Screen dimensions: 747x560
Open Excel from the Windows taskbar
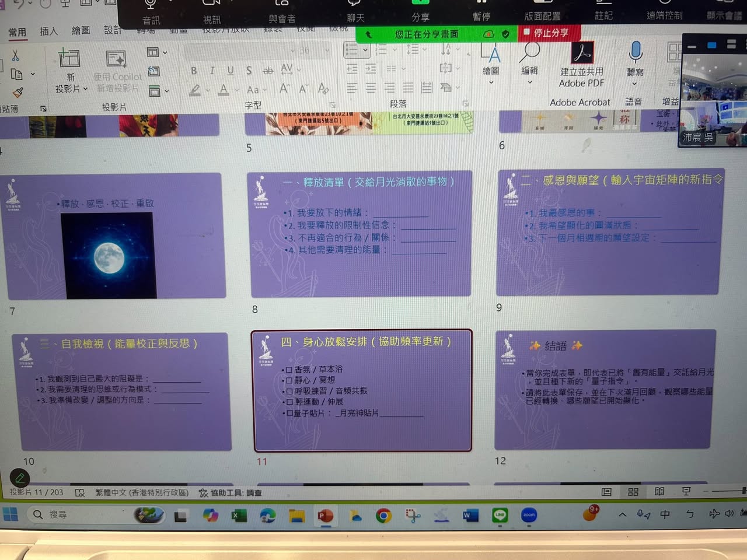pos(238,515)
